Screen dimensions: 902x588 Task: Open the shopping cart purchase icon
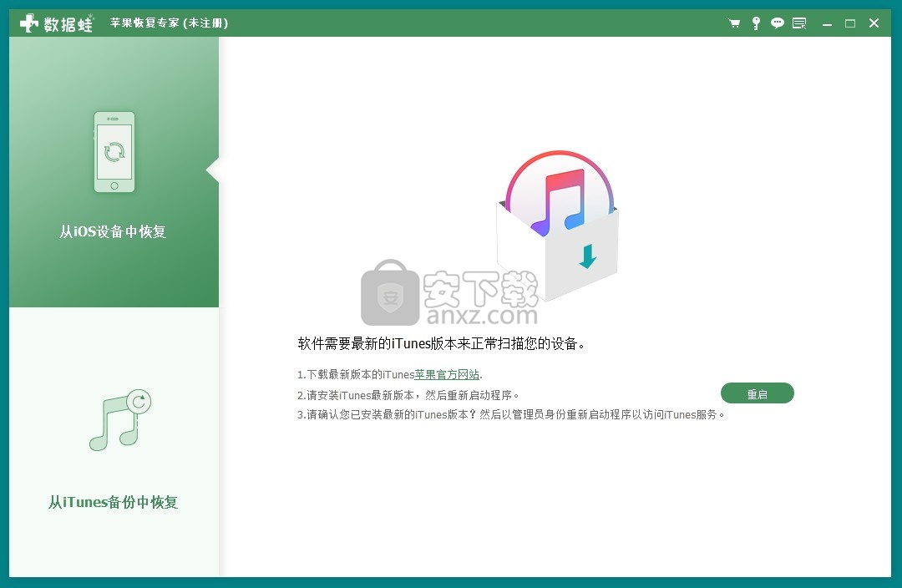point(734,23)
